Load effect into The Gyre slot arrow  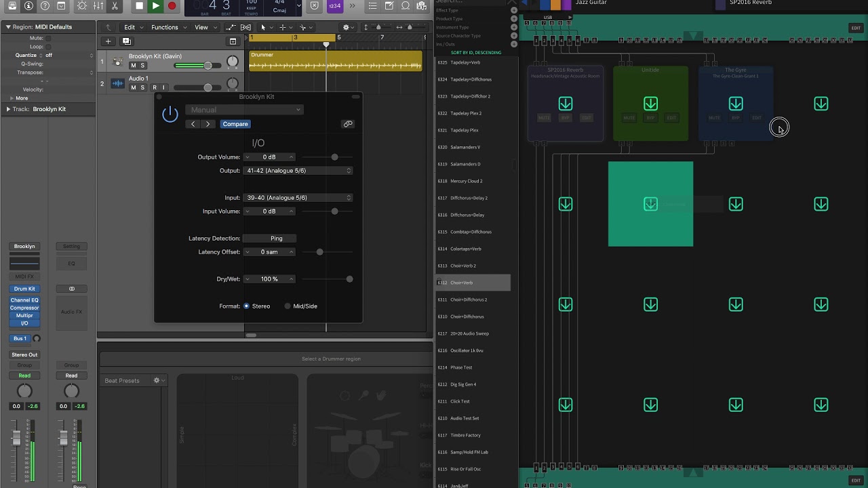pos(736,104)
